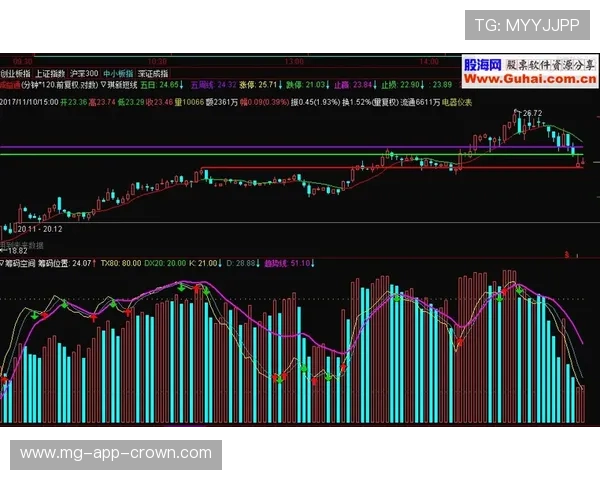This screenshot has width=600, height=480.
Task: Click the www.mg-app-crown.com banner
Action: pyautogui.click(x=116, y=453)
